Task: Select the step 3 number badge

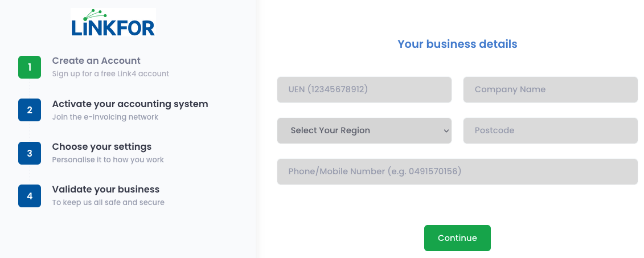Action: pyautogui.click(x=30, y=153)
